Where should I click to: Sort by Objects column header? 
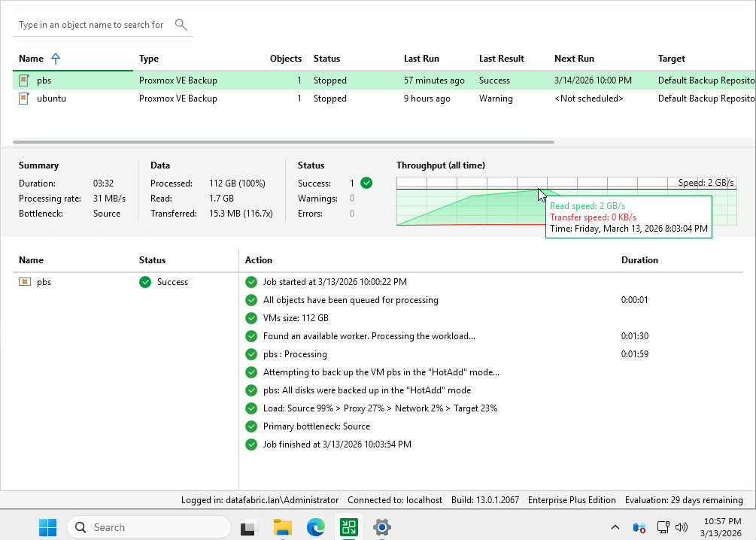point(285,59)
